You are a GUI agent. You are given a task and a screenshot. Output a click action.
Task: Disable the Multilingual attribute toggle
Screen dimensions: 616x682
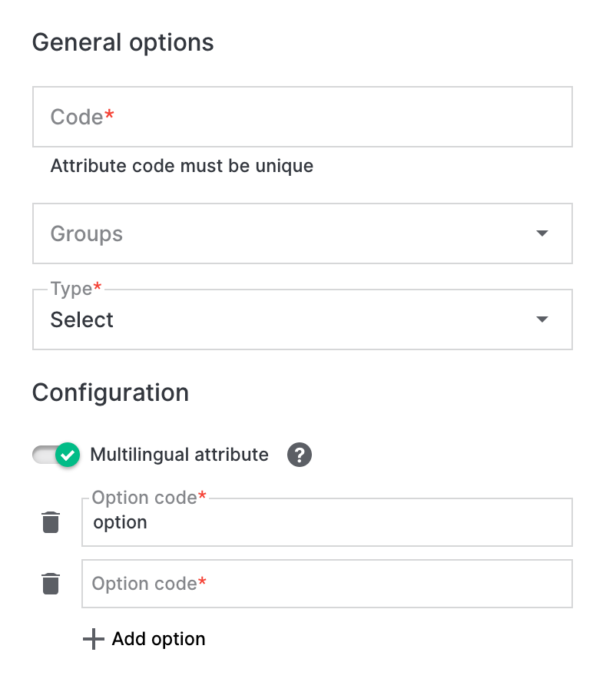click(x=56, y=455)
